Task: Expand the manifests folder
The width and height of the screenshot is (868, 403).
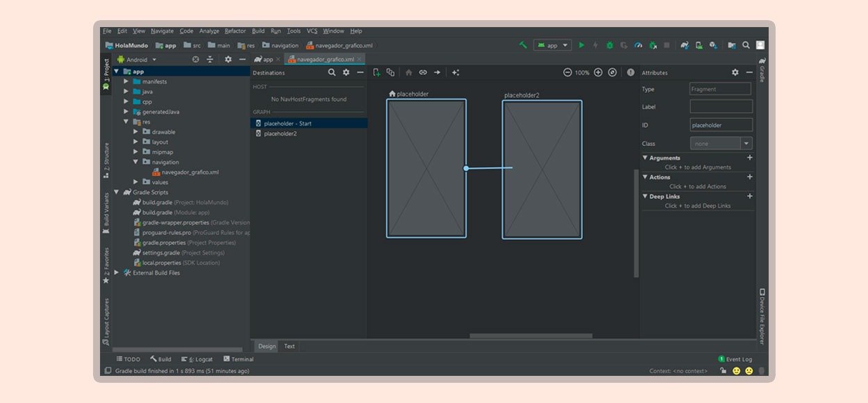Action: pos(127,81)
